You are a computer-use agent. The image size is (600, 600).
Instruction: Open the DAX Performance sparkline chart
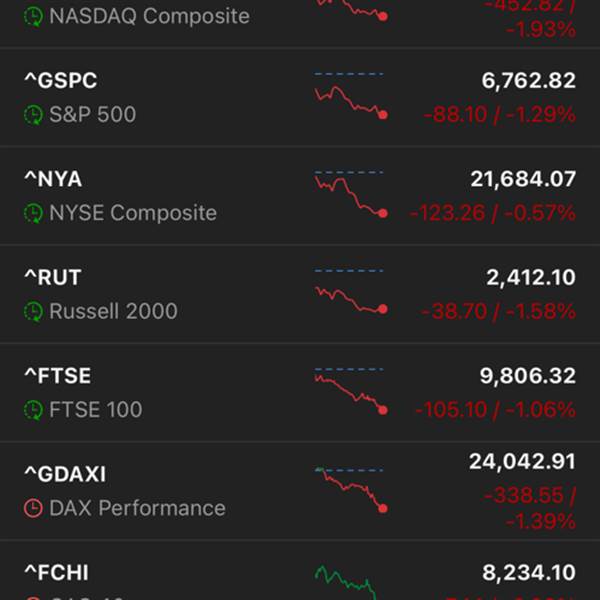(350, 490)
